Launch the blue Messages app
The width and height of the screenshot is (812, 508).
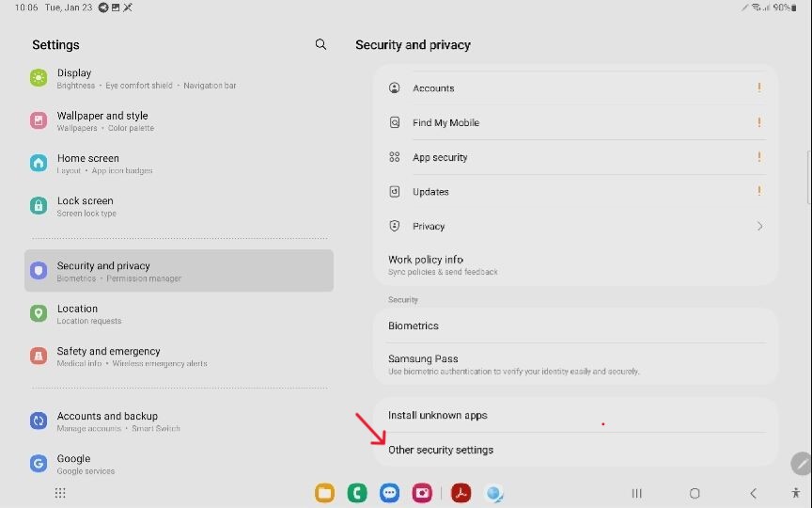(389, 492)
